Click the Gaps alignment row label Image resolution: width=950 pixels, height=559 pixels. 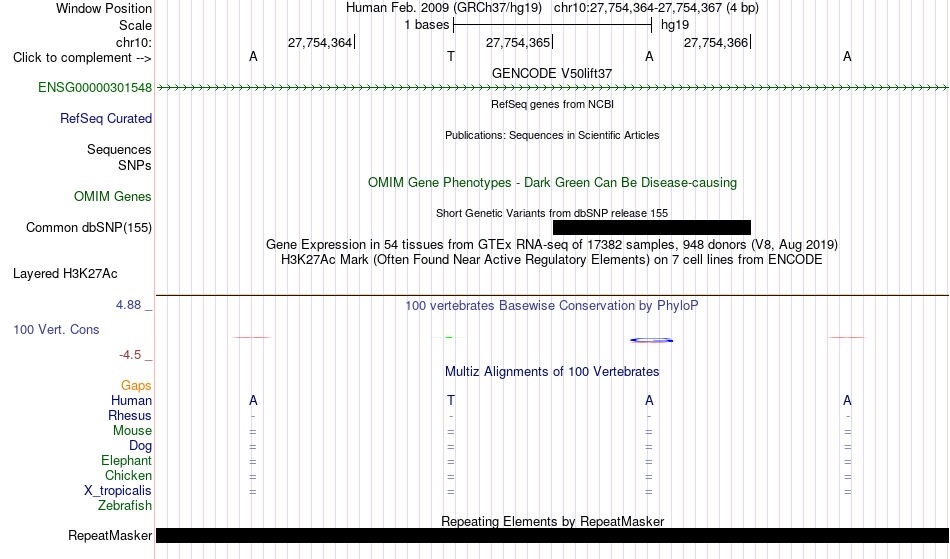click(x=136, y=386)
